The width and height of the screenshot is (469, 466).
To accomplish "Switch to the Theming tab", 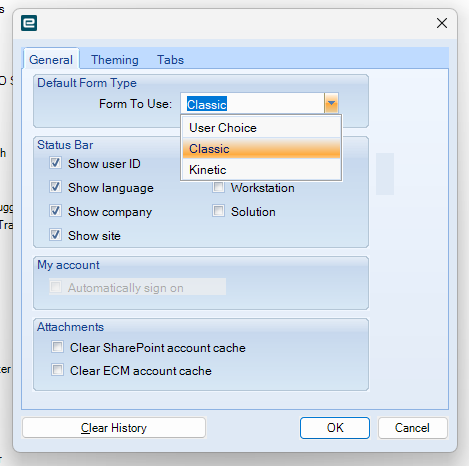I will coord(115,60).
